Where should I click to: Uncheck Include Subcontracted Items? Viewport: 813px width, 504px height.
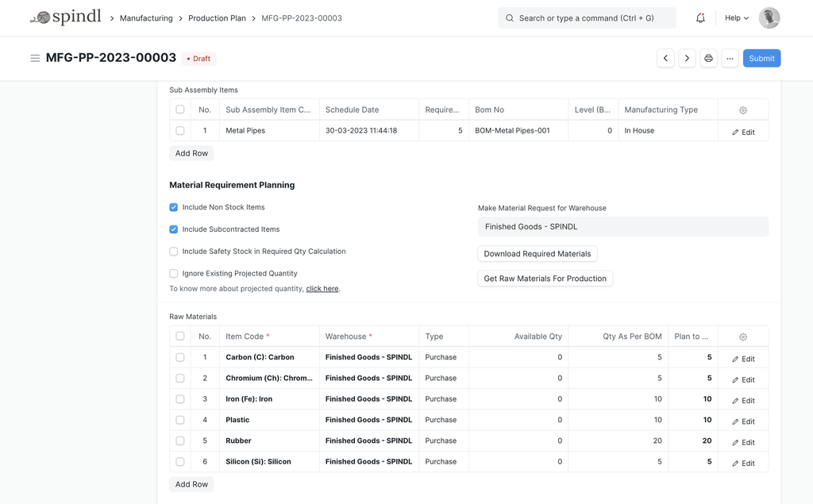[x=173, y=229]
